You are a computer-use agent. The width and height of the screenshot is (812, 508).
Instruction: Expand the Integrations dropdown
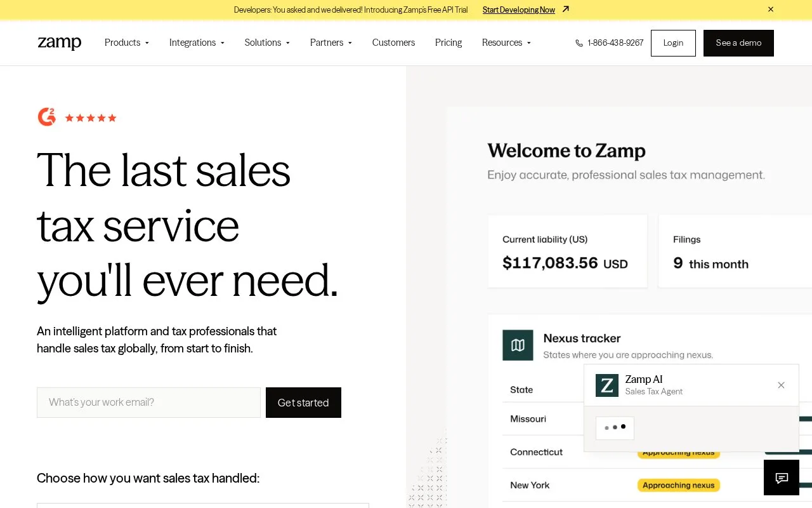(197, 43)
